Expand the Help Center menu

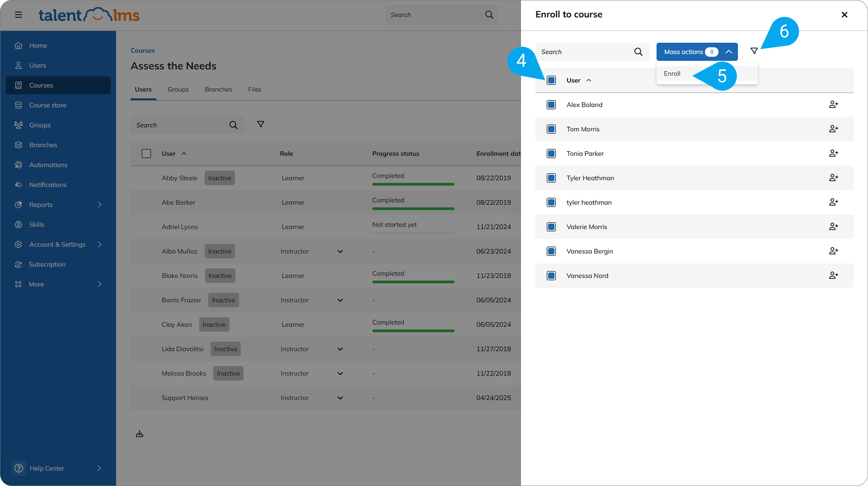click(x=99, y=468)
